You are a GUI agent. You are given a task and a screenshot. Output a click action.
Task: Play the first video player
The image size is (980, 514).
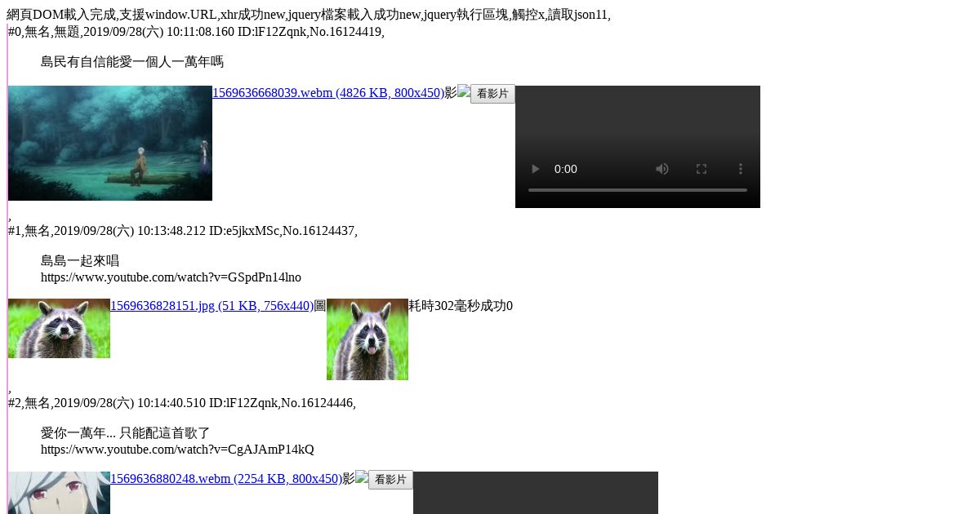[x=535, y=169]
